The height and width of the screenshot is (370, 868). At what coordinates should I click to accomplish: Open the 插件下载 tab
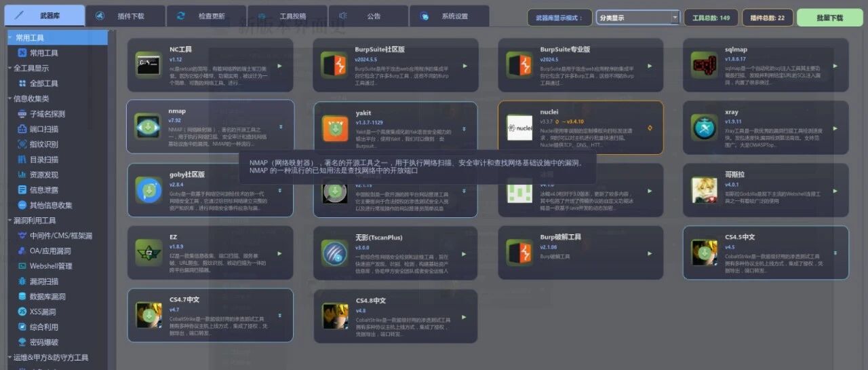[x=125, y=16]
